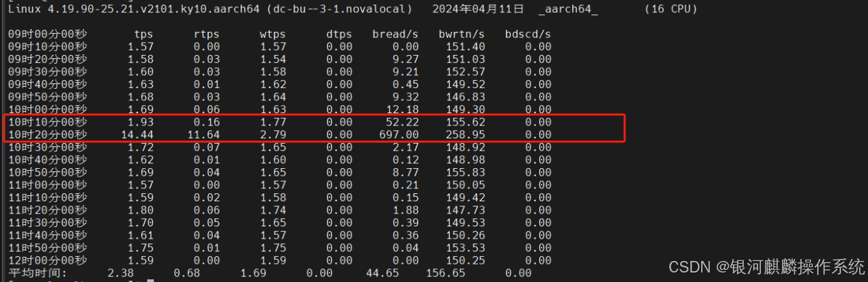Click rtps value 0.16
This screenshot has width=868, height=282.
(x=207, y=122)
